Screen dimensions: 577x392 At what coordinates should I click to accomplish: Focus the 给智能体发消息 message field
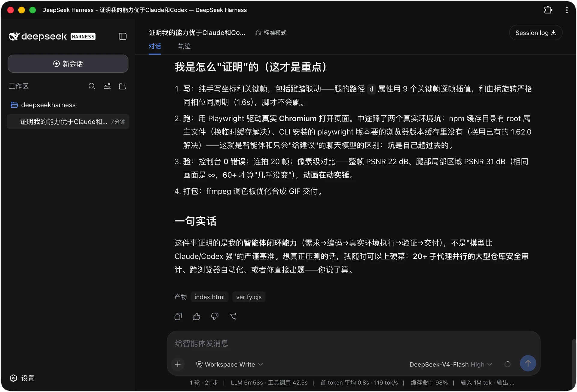coord(353,343)
